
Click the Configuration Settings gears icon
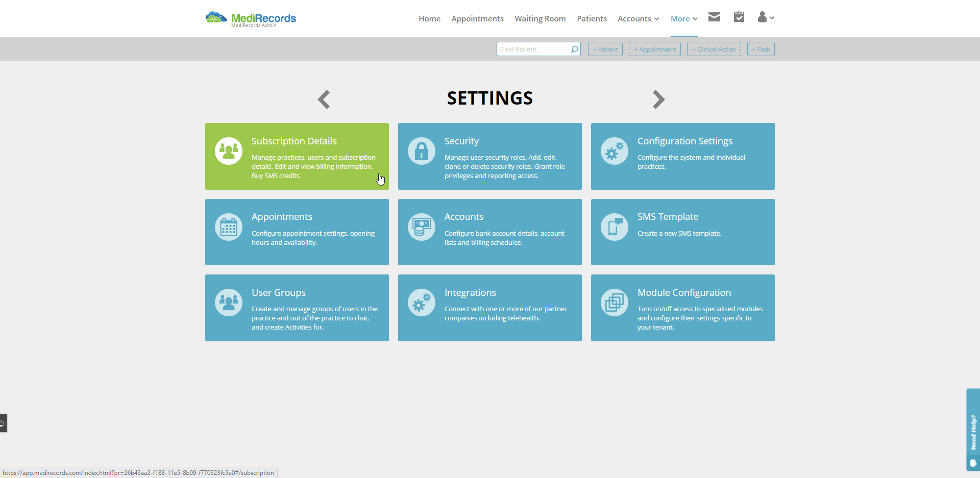615,151
